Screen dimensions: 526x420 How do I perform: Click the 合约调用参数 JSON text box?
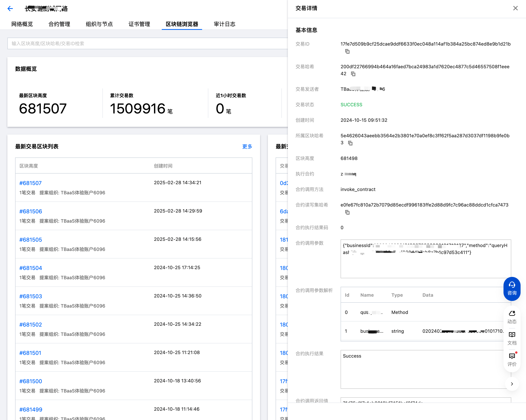click(426, 259)
